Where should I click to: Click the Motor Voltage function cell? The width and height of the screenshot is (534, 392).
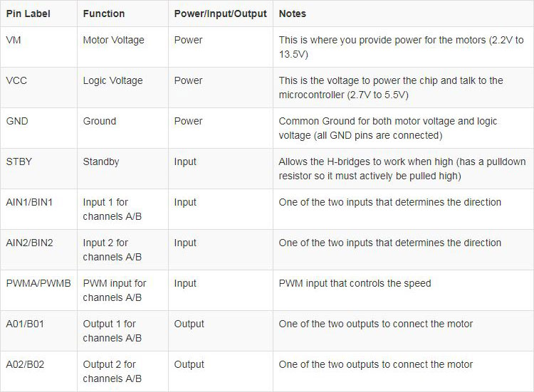(x=114, y=40)
